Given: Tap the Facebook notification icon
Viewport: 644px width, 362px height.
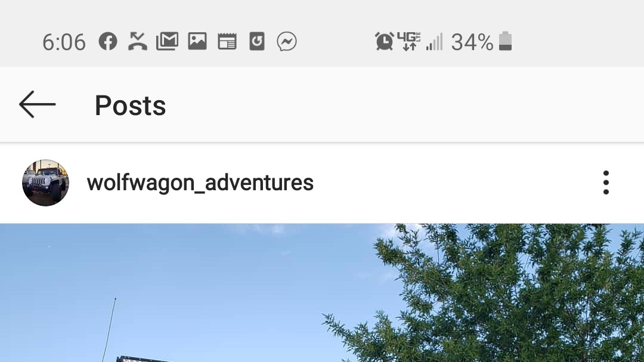Looking at the screenshot, I should (108, 42).
